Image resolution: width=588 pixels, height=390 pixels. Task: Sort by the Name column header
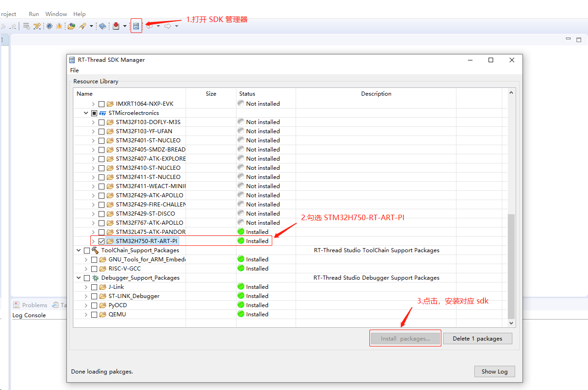click(x=130, y=93)
